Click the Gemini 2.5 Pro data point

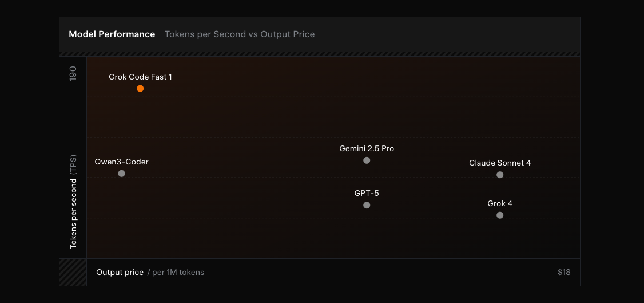(x=367, y=160)
